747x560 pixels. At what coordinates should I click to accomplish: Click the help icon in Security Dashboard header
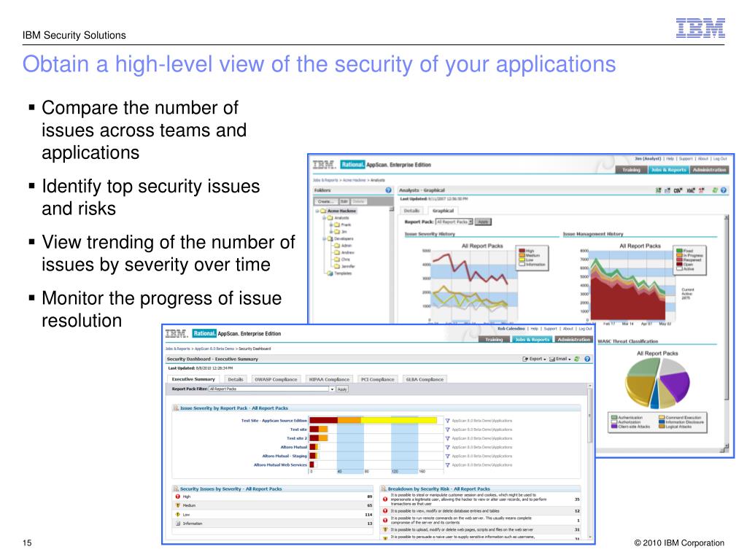(587, 359)
